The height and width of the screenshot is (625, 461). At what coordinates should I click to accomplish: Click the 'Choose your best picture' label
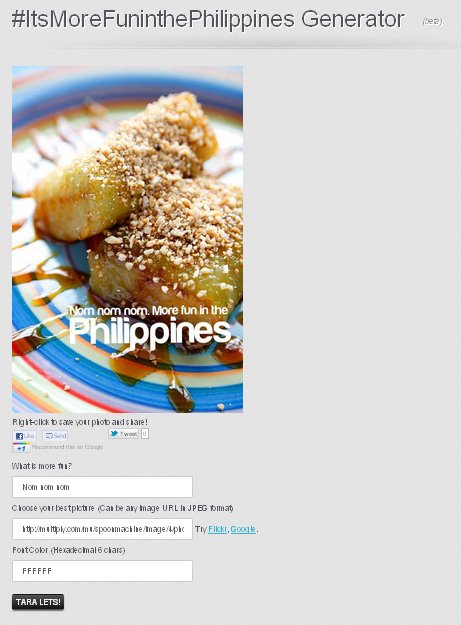(123, 508)
